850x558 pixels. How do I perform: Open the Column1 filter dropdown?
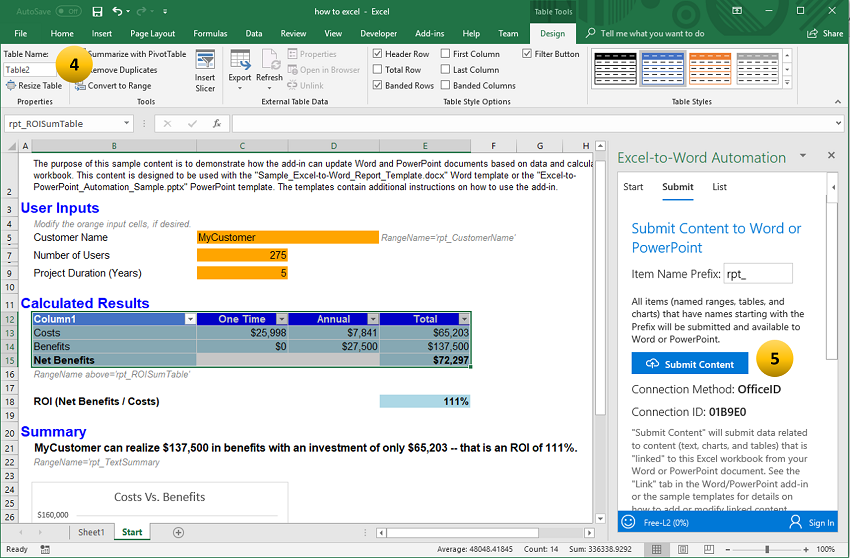(x=190, y=319)
